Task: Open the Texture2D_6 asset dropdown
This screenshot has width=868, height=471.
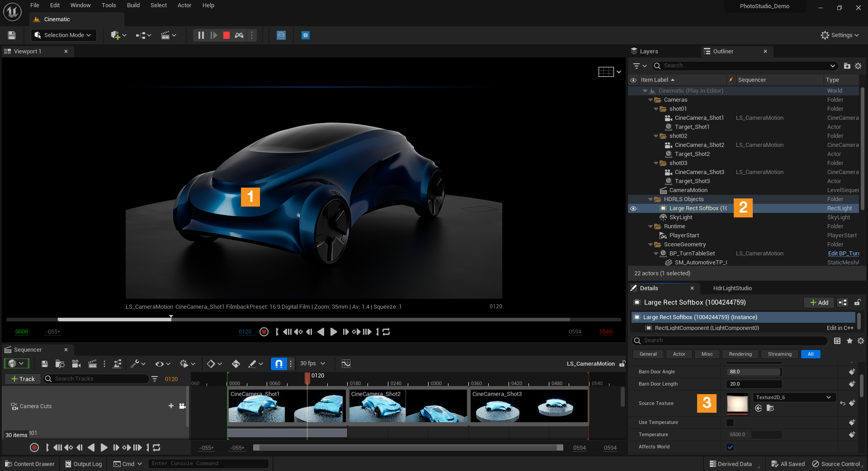Action: 794,398
